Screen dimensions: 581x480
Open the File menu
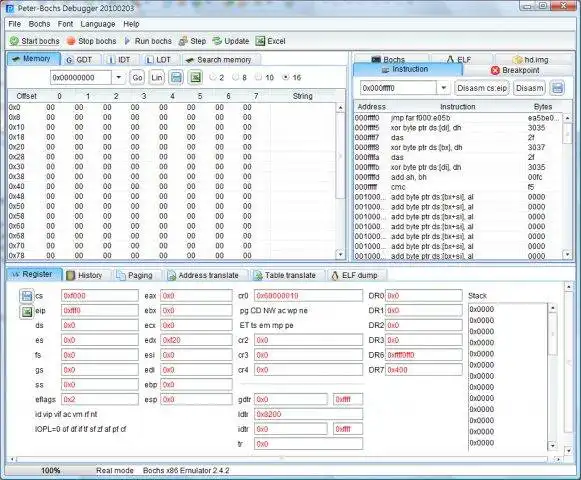14,24
